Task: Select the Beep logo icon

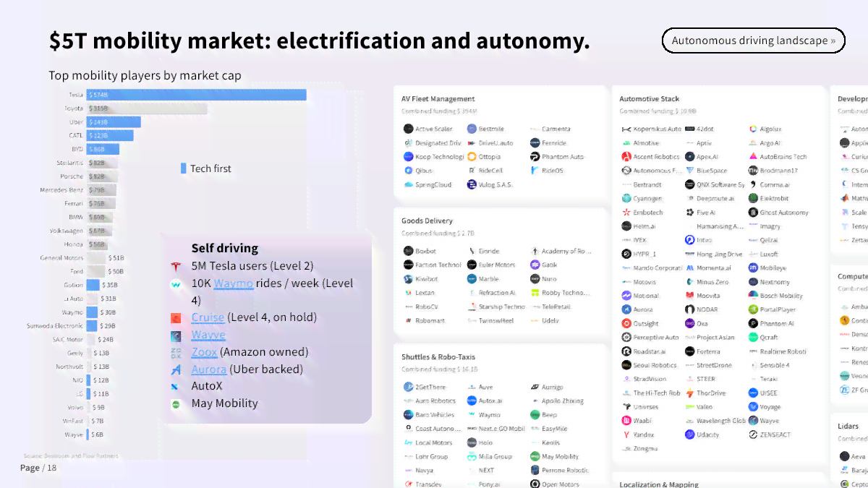Action: (535, 415)
